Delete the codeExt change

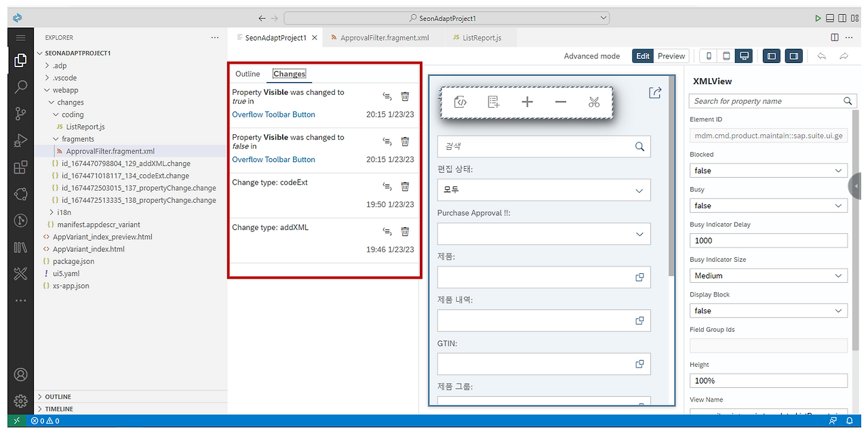pos(405,186)
